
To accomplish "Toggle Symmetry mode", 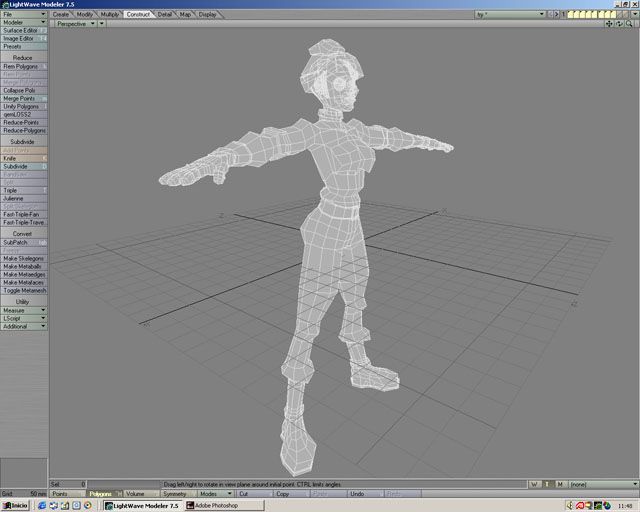I will click(178, 494).
